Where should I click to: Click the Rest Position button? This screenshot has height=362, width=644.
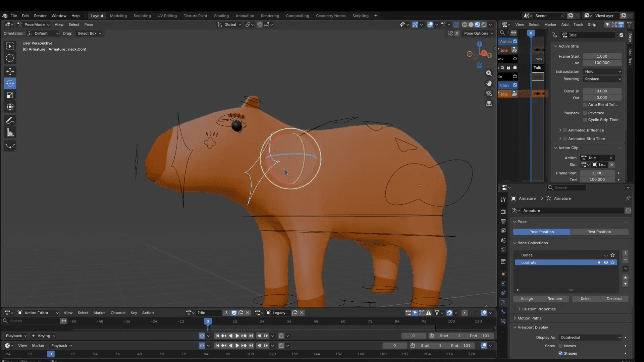[599, 232]
